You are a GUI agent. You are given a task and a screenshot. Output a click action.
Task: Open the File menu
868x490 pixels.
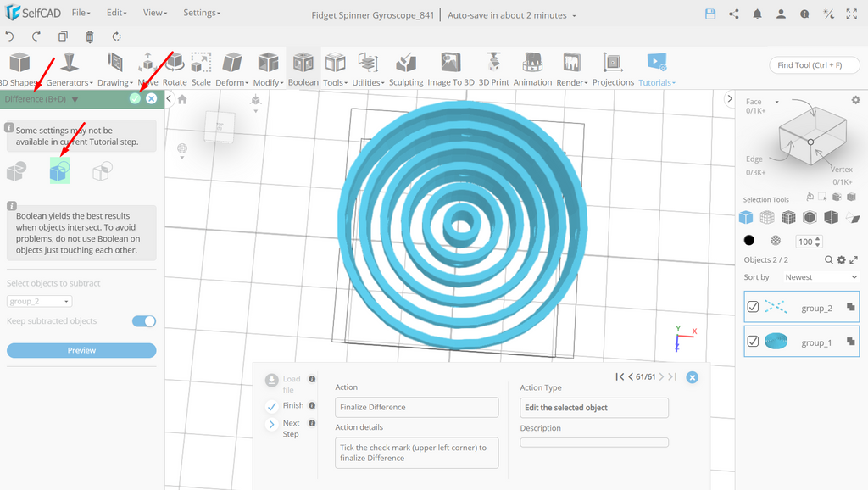pos(81,12)
